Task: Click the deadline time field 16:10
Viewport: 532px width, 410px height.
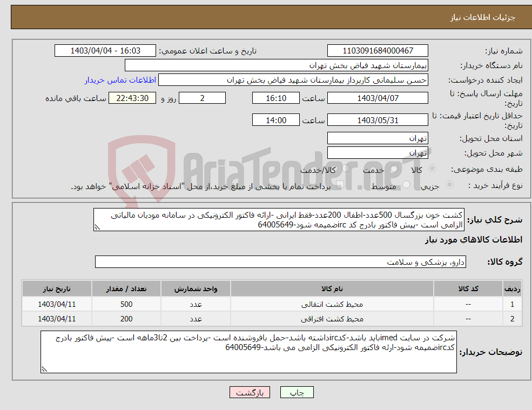Action: (276, 98)
